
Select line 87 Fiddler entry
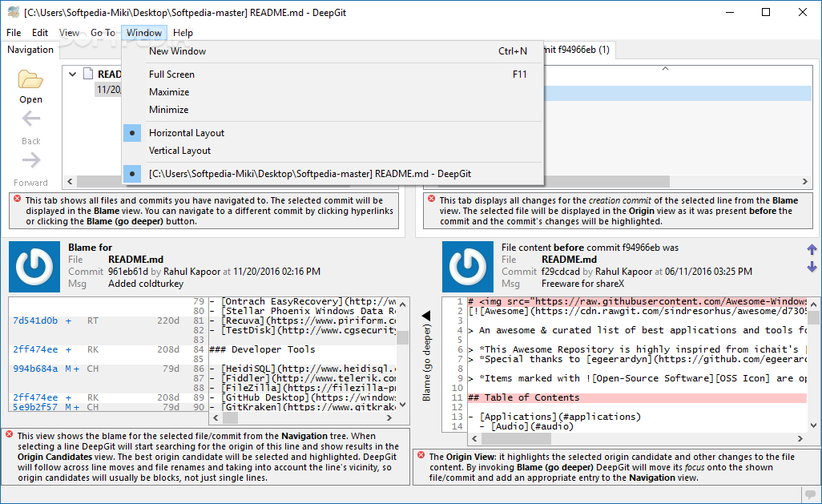coord(303,378)
